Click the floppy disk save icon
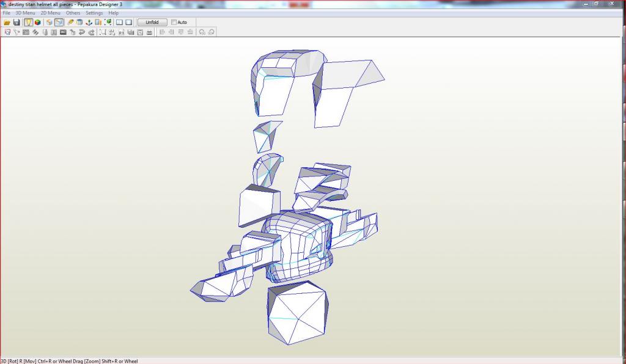This screenshot has height=364, width=626. point(17,23)
